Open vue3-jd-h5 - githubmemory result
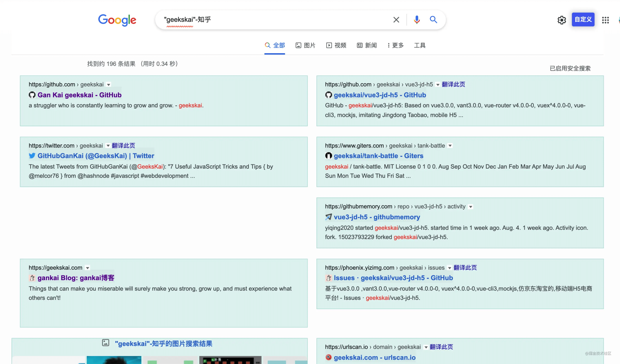This screenshot has width=620, height=364. point(377,217)
